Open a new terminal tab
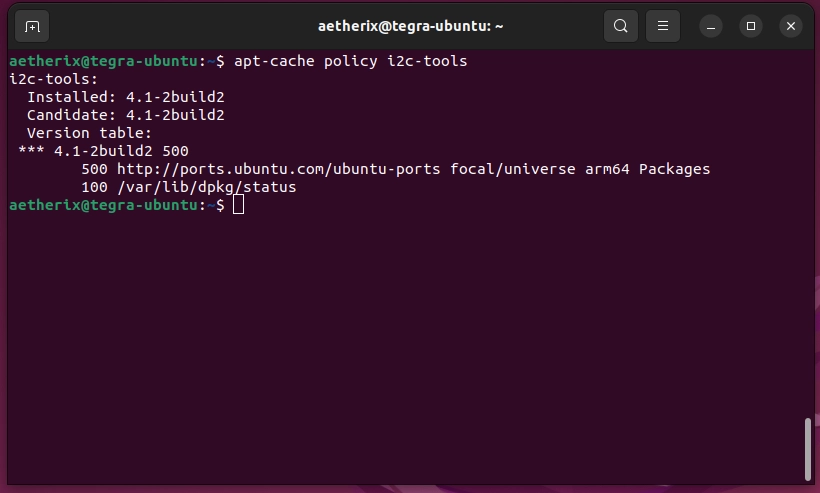 point(32,26)
